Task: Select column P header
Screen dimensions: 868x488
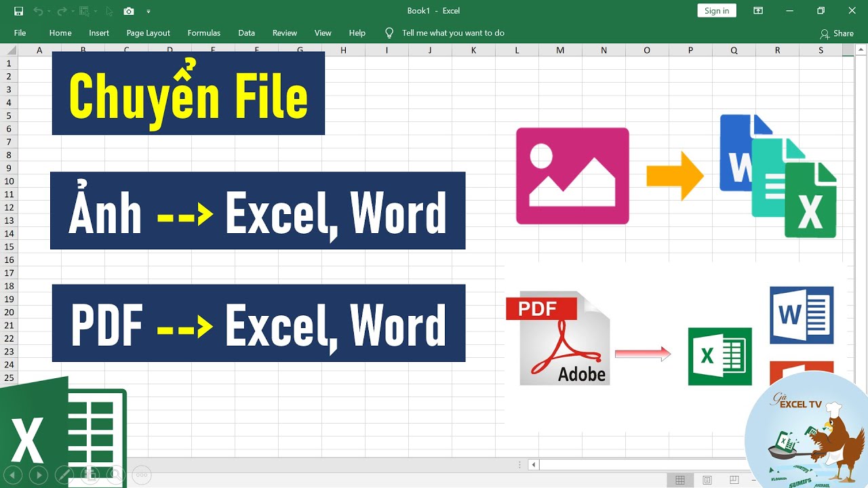Action: [x=690, y=50]
